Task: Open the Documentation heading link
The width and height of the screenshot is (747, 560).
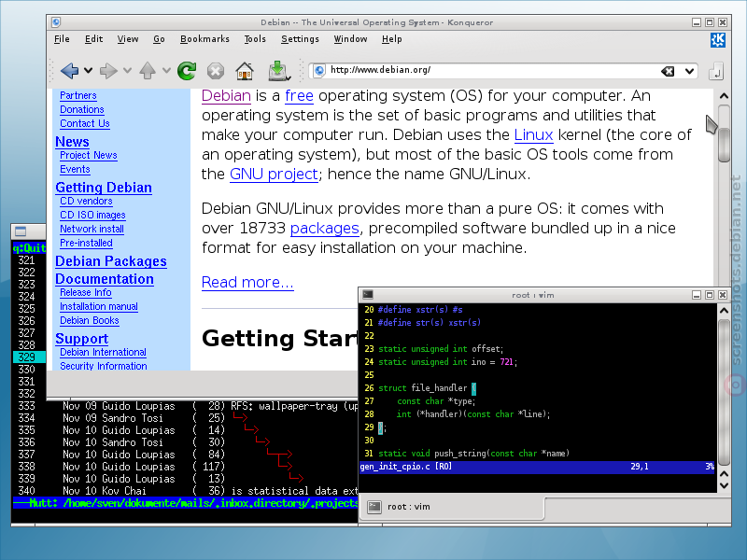Action: [105, 279]
